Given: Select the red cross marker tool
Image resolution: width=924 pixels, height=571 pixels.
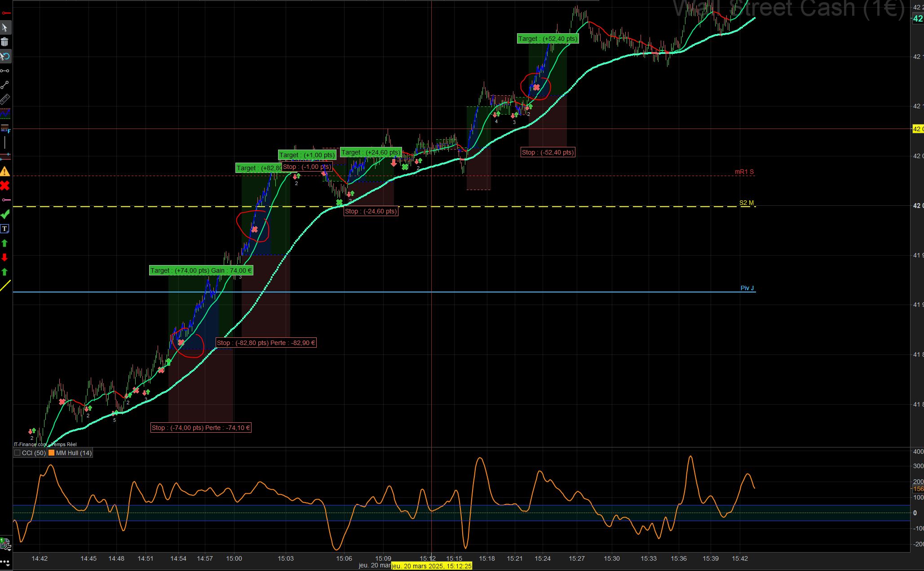Looking at the screenshot, I should (x=5, y=186).
